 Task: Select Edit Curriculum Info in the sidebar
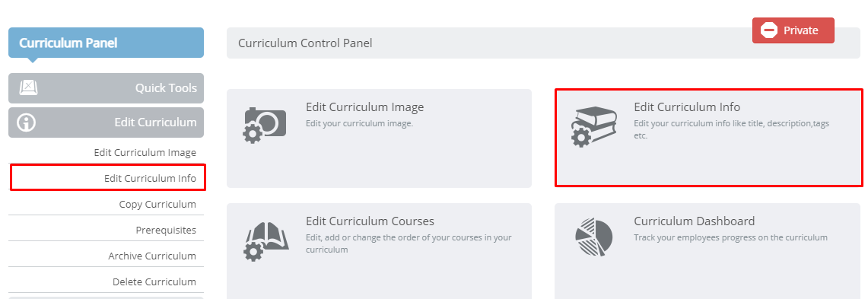coord(150,178)
